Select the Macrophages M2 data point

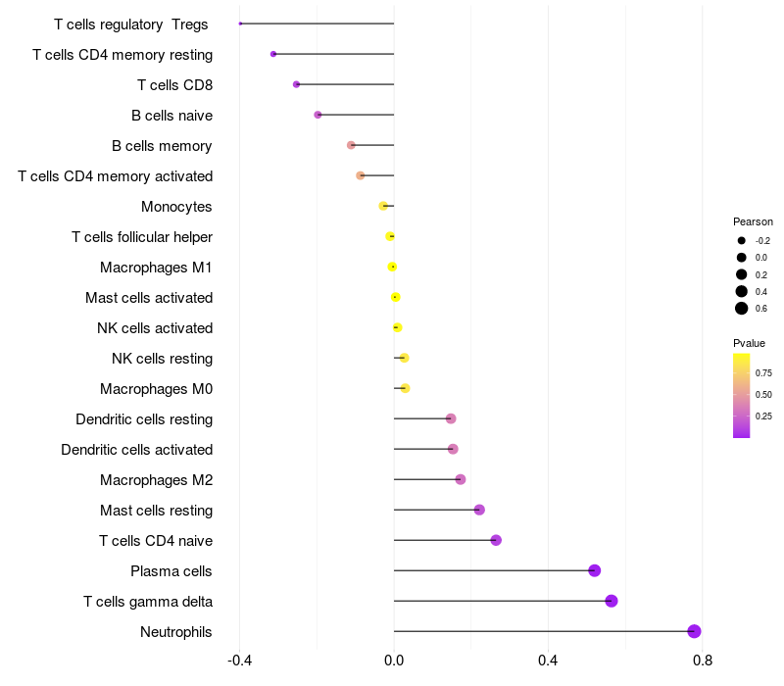coord(461,479)
